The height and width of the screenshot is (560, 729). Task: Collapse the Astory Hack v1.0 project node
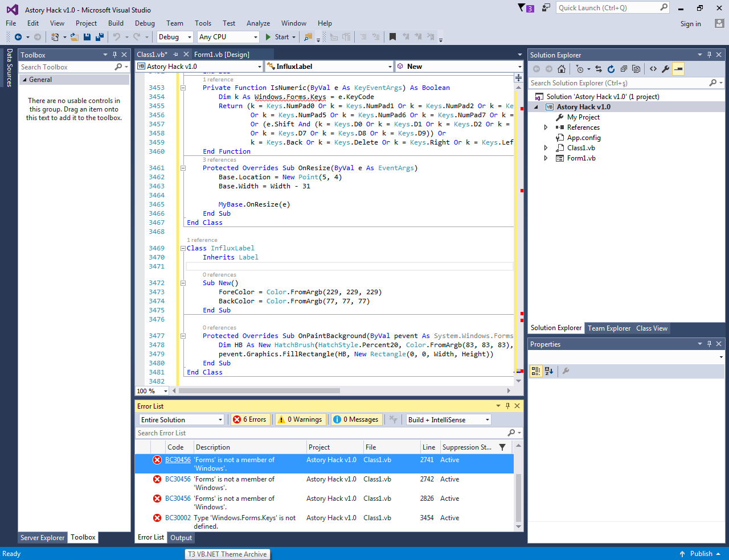tap(536, 107)
